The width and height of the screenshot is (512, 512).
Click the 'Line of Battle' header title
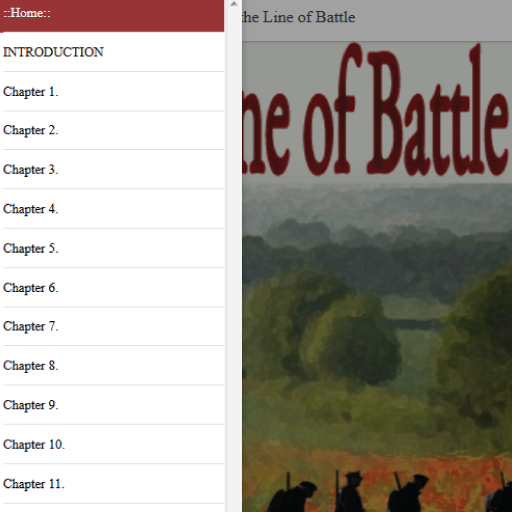point(299,17)
